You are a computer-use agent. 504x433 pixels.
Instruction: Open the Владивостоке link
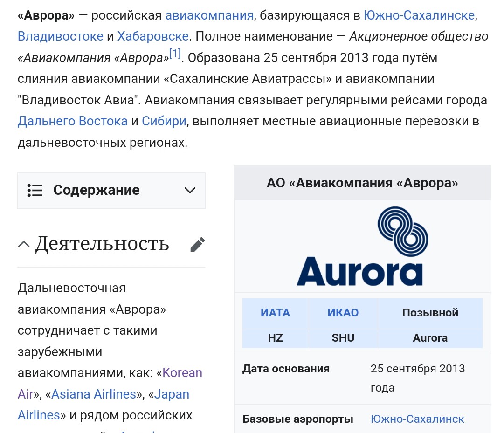pyautogui.click(x=61, y=36)
